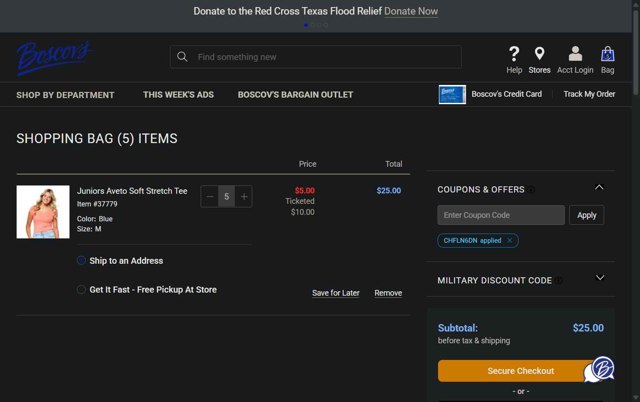Show Military Discount Code info icon
The image size is (640, 402).
tap(558, 280)
